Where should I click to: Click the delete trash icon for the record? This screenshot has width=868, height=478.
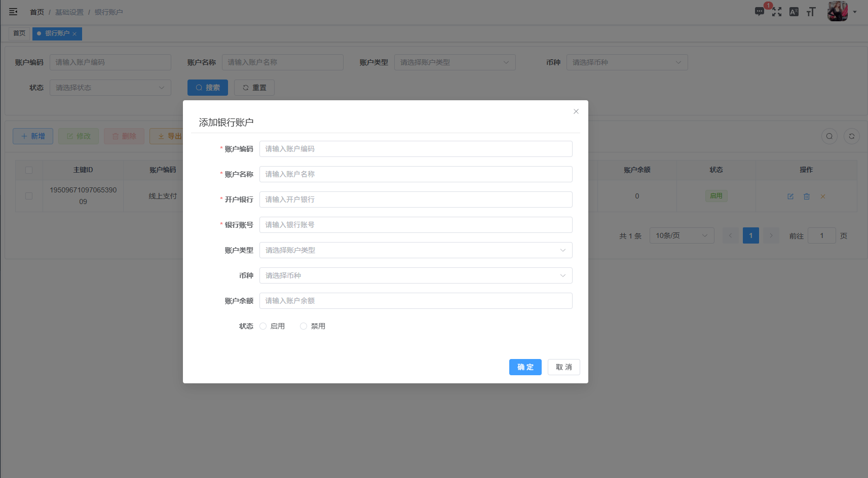click(806, 196)
